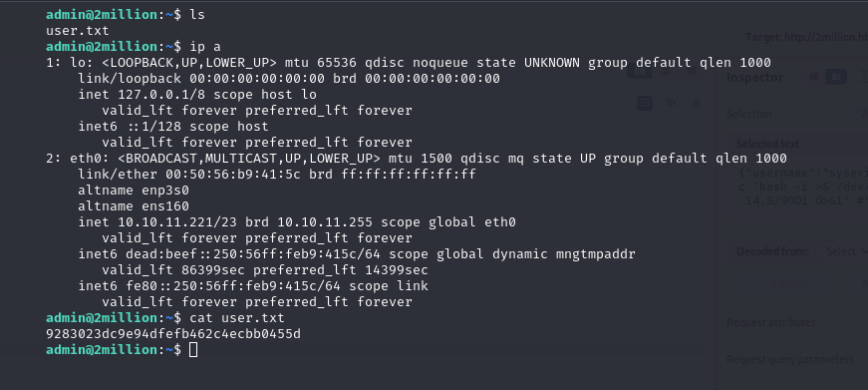
Task: Click the Cancel button in Inspector
Action: (x=787, y=283)
